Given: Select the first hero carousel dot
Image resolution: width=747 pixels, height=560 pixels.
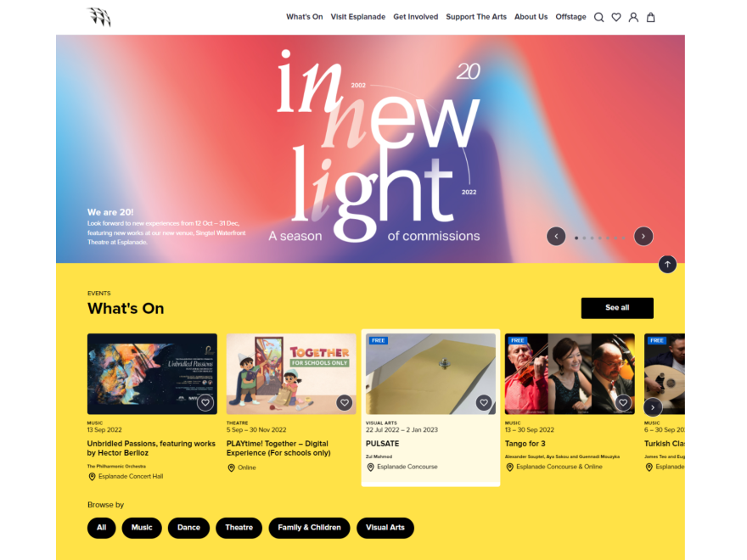Looking at the screenshot, I should tap(576, 238).
